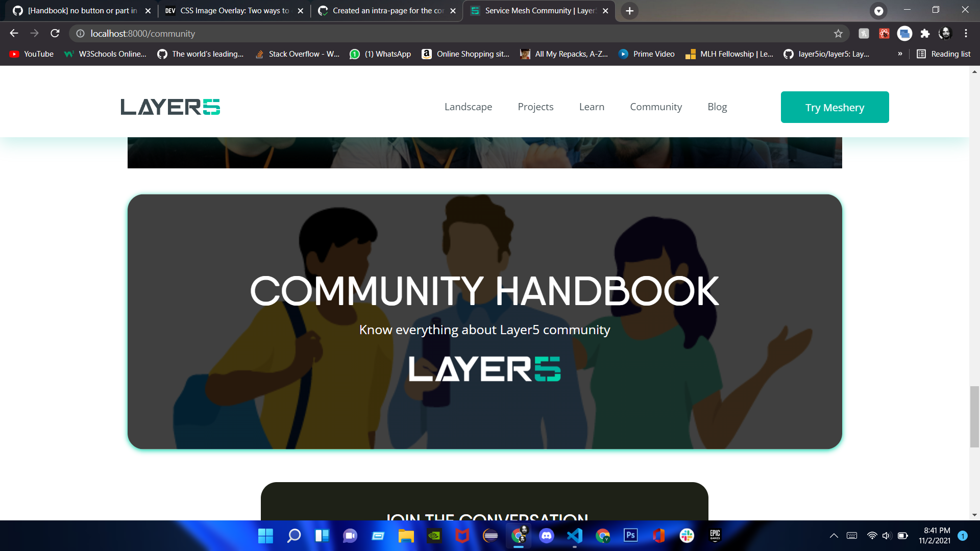Open the NVIDIA GeForce application
980x551 pixels.
coord(434,536)
